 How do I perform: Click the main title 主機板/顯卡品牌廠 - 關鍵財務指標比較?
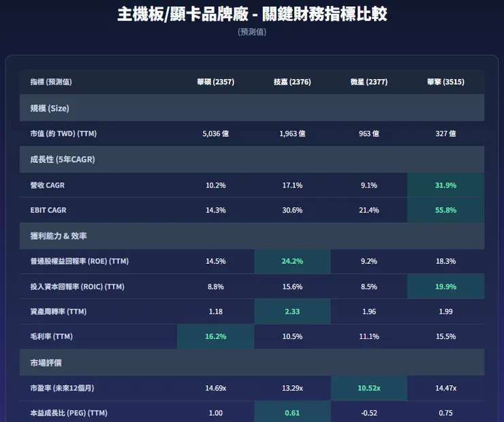tap(252, 14)
